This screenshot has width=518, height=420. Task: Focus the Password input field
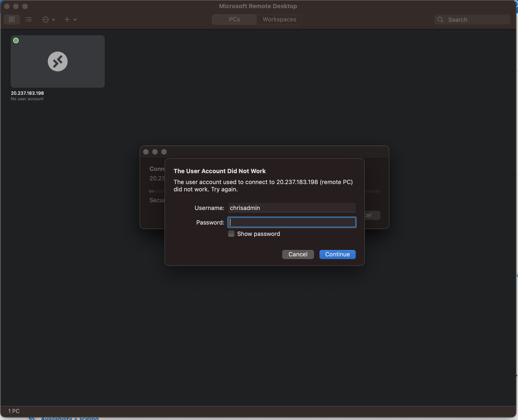click(x=292, y=222)
